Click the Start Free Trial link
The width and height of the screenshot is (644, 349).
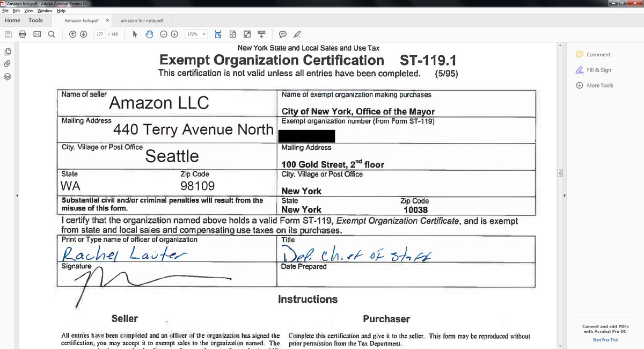[x=605, y=339]
